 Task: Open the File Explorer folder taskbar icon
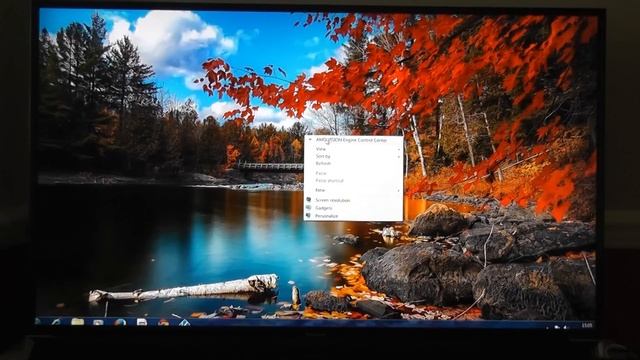(x=77, y=322)
